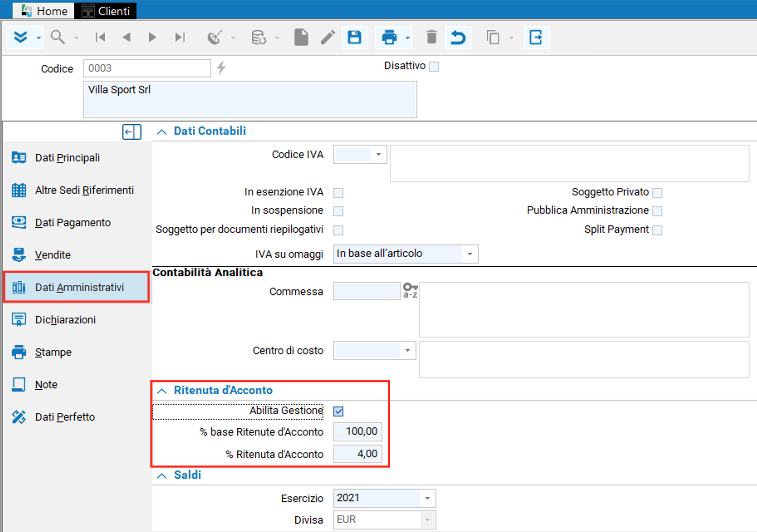Image resolution: width=757 pixels, height=532 pixels.
Task: Click % base Ritenute d'Acconto field
Action: point(358,431)
